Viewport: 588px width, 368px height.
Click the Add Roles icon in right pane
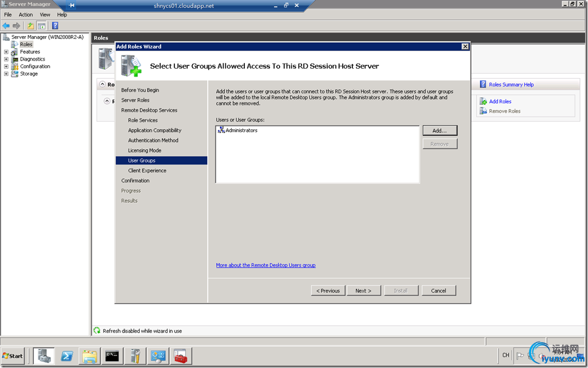pos(483,101)
